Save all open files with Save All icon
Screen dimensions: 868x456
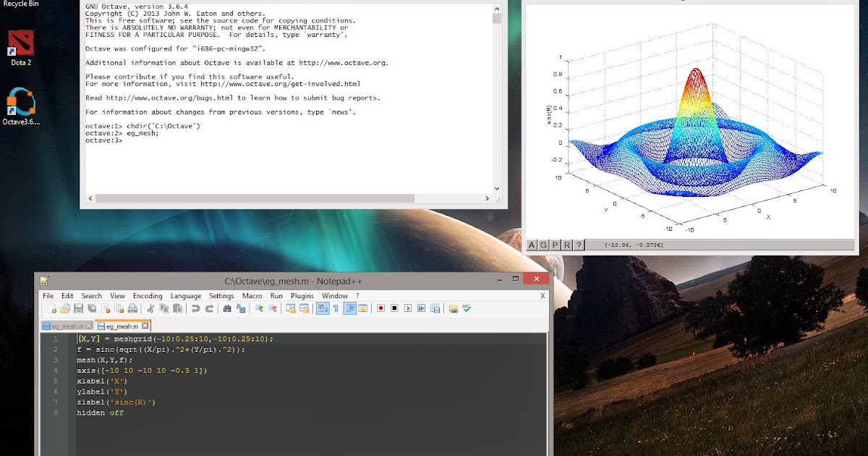pyautogui.click(x=92, y=308)
